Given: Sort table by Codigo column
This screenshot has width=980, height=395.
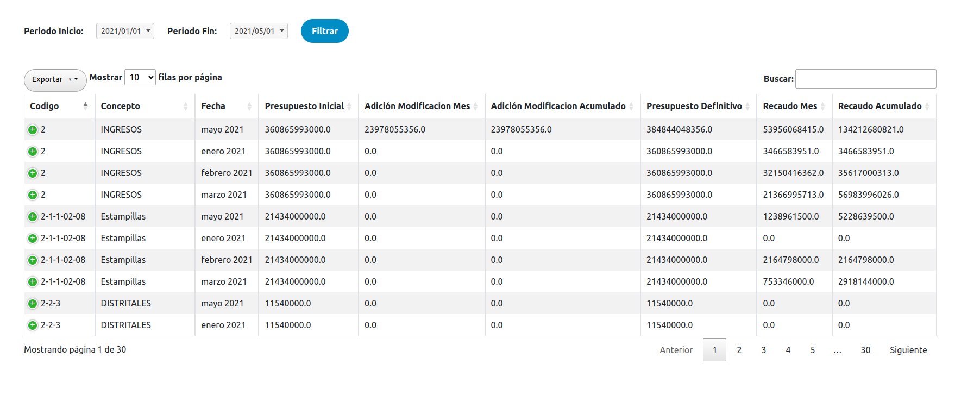Looking at the screenshot, I should click(x=59, y=106).
